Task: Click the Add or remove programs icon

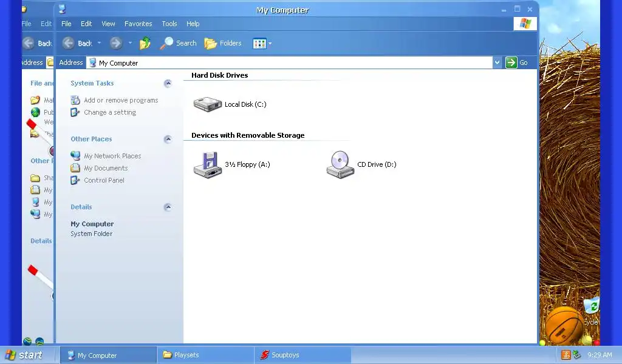Action: 75,100
